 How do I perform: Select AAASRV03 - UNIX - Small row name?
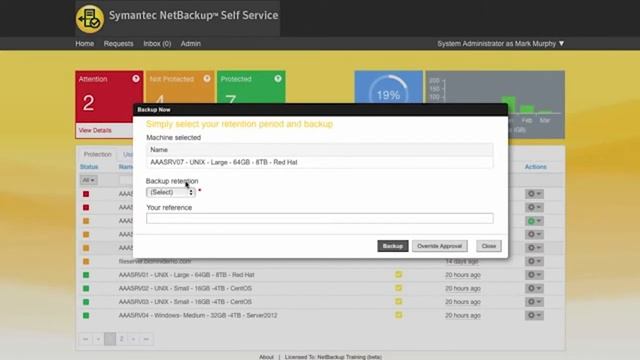[185, 302]
